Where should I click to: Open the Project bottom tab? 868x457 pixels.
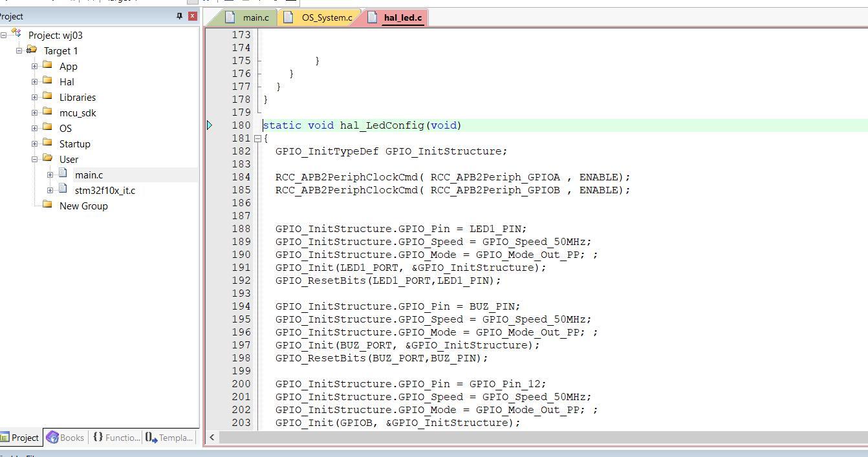coord(21,438)
